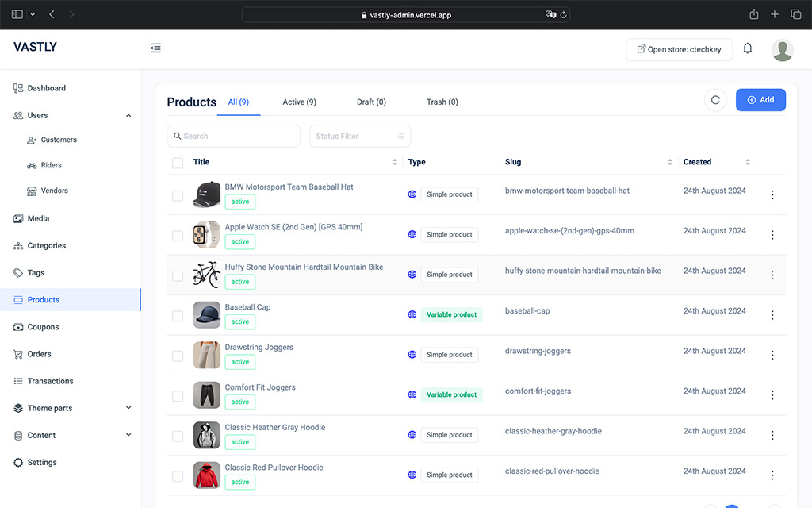This screenshot has width=812, height=508.
Task: Open Customers in the sidebar
Action: click(x=59, y=140)
